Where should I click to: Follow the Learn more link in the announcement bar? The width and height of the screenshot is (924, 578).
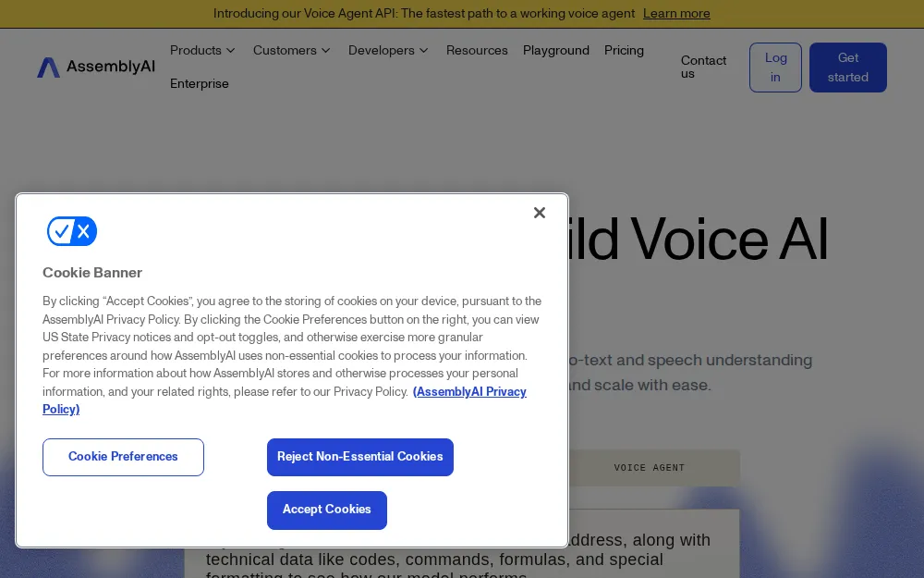pyautogui.click(x=676, y=14)
